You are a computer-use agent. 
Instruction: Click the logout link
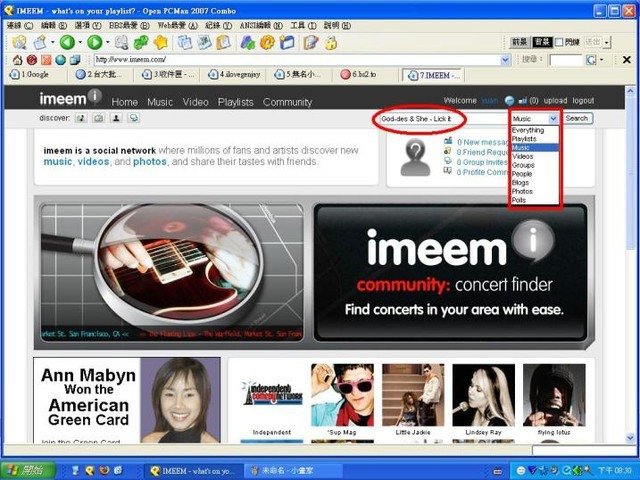pyautogui.click(x=583, y=100)
